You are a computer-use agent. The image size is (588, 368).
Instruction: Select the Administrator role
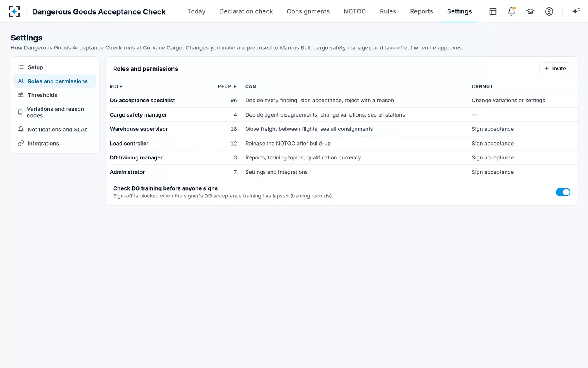[127, 172]
